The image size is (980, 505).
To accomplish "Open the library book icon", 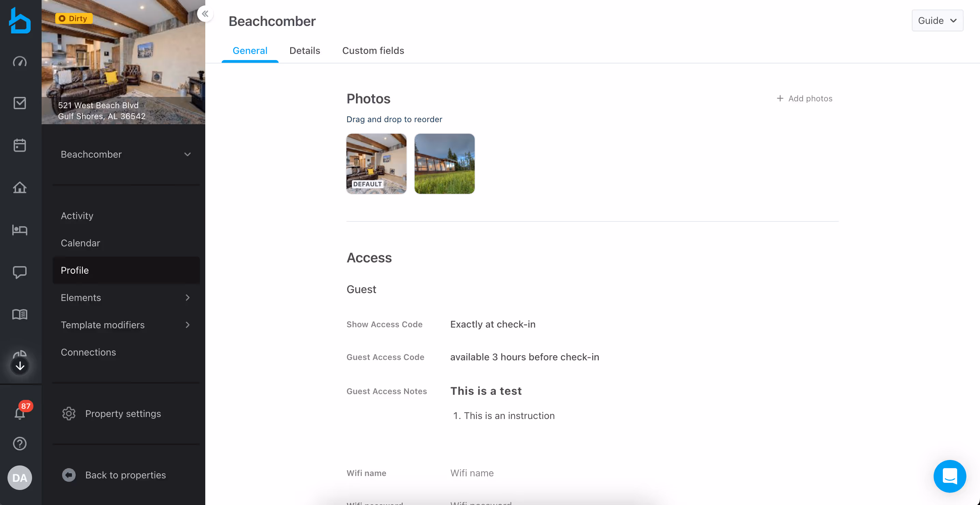I will pyautogui.click(x=20, y=314).
